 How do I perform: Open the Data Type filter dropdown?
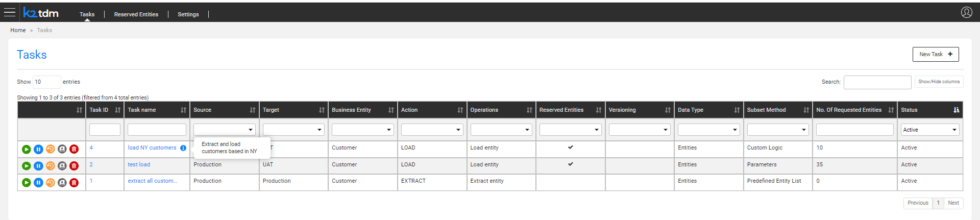(x=708, y=130)
